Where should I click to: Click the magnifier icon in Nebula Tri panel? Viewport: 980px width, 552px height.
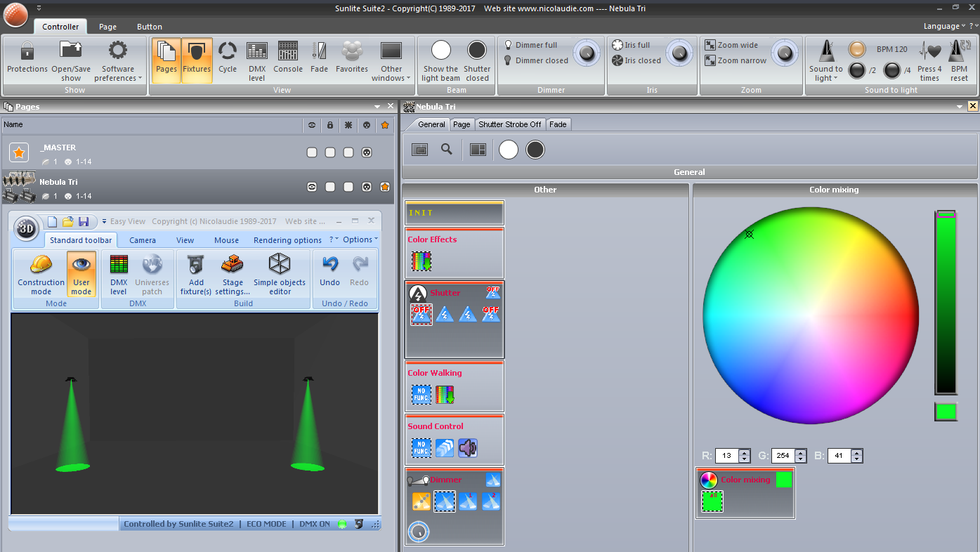pos(446,150)
